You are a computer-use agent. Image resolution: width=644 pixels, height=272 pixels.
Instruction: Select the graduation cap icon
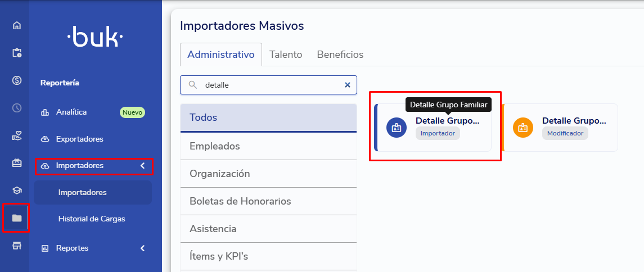17,191
